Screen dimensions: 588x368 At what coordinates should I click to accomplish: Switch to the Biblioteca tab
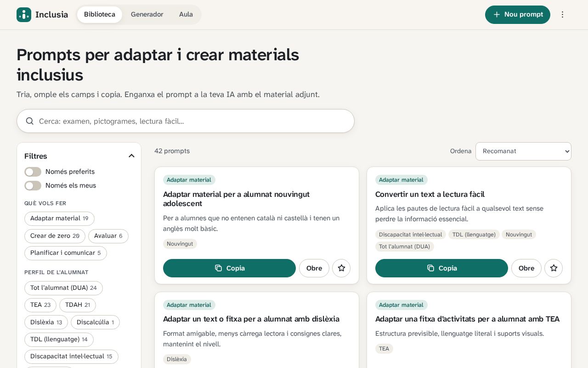[100, 15]
